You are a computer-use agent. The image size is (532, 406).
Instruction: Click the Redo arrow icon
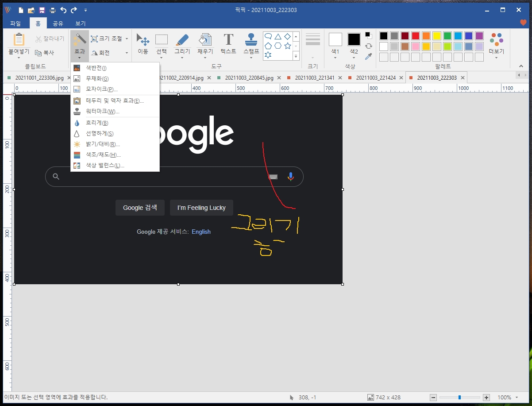[x=74, y=10]
